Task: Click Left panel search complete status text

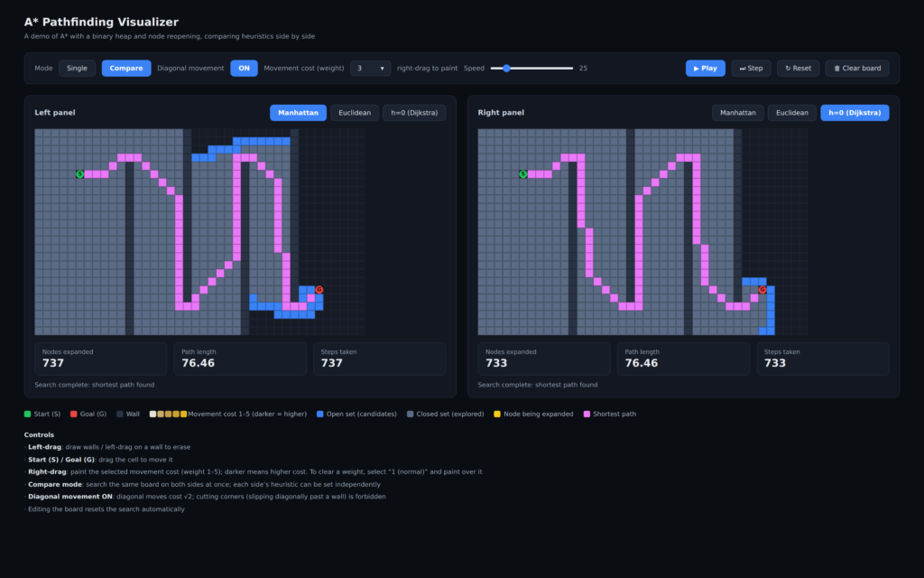Action: pyautogui.click(x=94, y=385)
